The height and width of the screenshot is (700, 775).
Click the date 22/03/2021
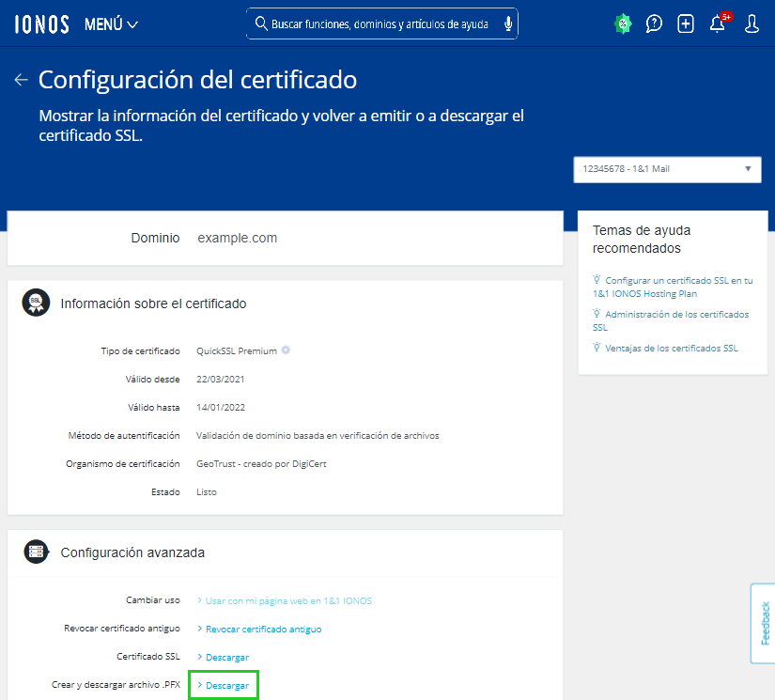(x=221, y=380)
